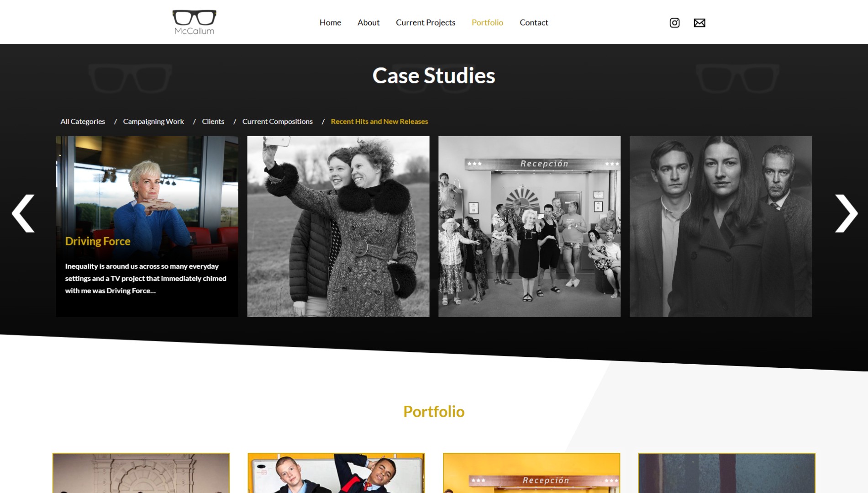Open the dark blue portfolio thumbnail
Viewport: 868px width, 493px height.
[x=727, y=473]
